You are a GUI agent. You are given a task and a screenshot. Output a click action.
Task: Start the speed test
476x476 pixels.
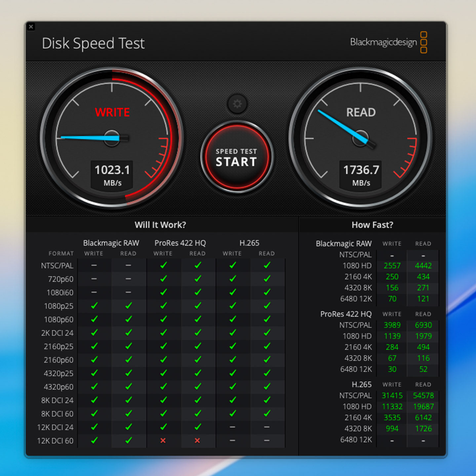click(237, 157)
